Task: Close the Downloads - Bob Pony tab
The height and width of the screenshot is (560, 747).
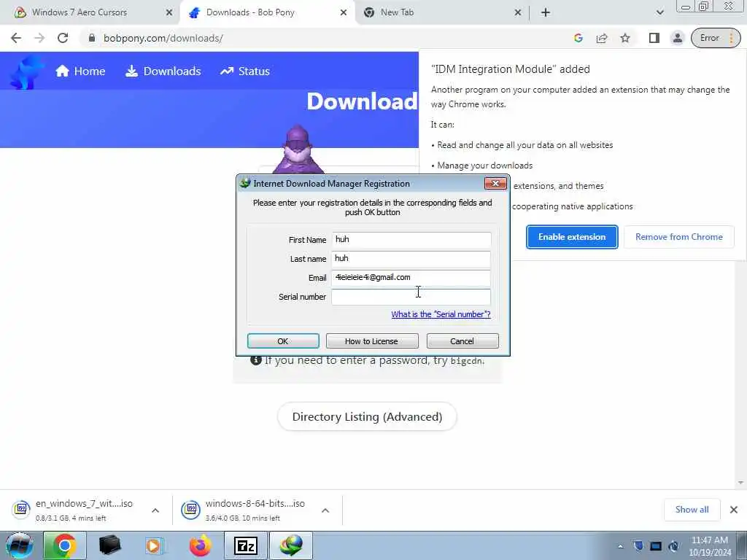Action: click(344, 12)
